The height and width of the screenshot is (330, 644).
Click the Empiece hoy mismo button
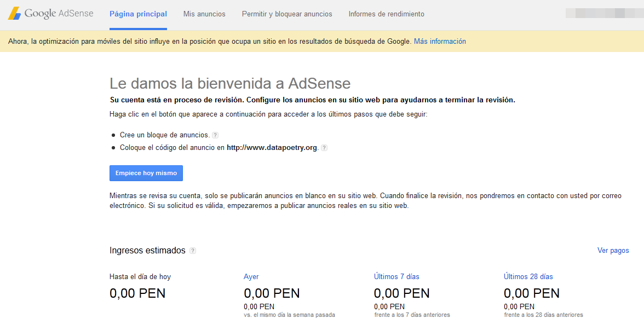[x=146, y=173]
